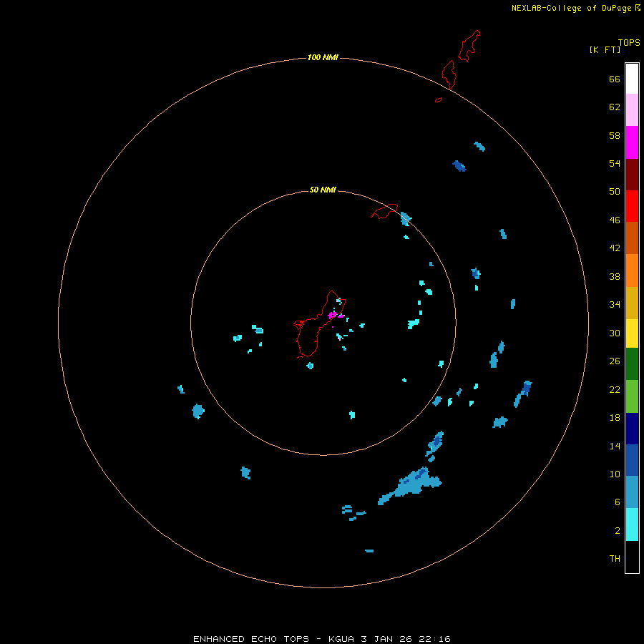Click the legend value '6'

pos(617,502)
